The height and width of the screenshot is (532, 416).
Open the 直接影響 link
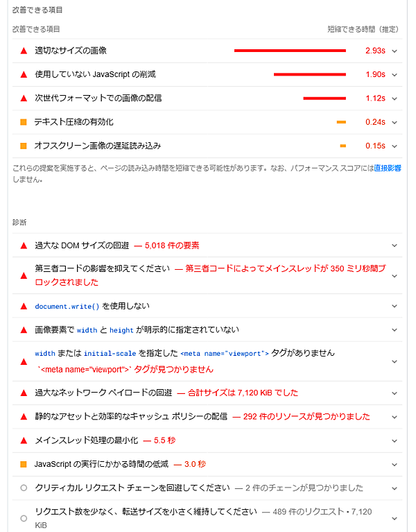[x=388, y=169]
